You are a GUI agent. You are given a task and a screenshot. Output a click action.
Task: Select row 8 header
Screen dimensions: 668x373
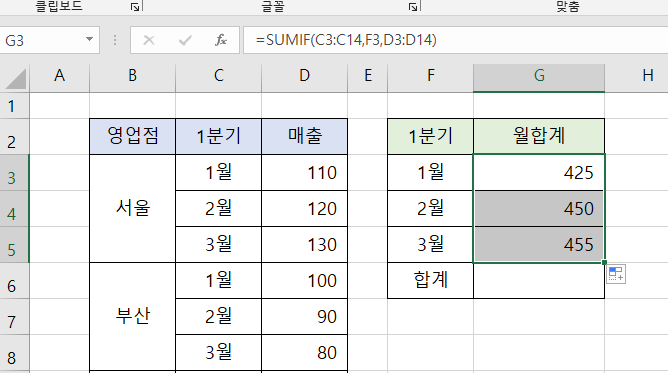click(x=14, y=353)
